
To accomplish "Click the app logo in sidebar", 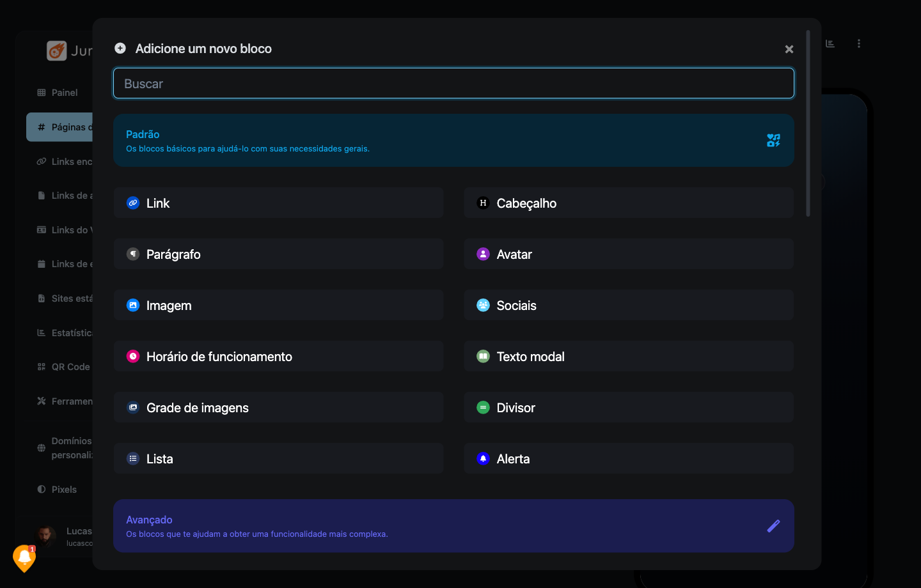I will tap(57, 50).
